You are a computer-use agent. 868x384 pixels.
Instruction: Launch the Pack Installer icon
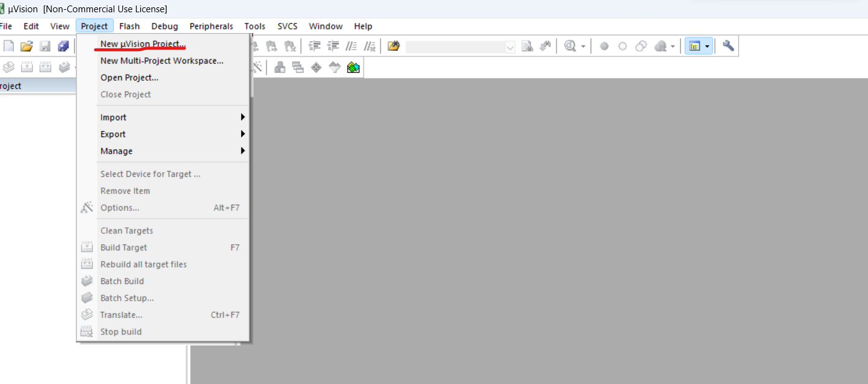point(353,67)
